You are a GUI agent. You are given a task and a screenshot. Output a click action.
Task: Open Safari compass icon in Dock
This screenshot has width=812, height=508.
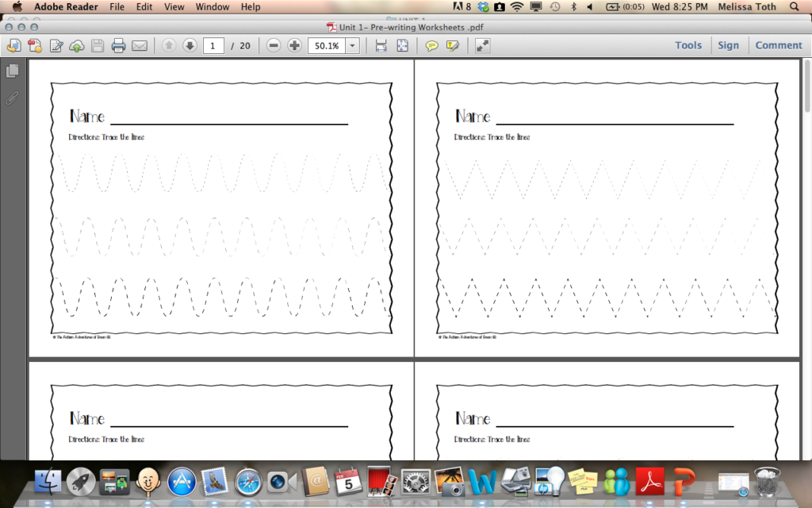point(248,482)
